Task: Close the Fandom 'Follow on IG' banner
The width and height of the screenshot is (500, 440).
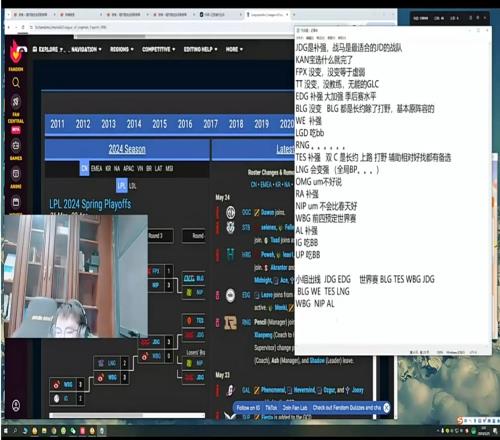Action: click(386, 407)
